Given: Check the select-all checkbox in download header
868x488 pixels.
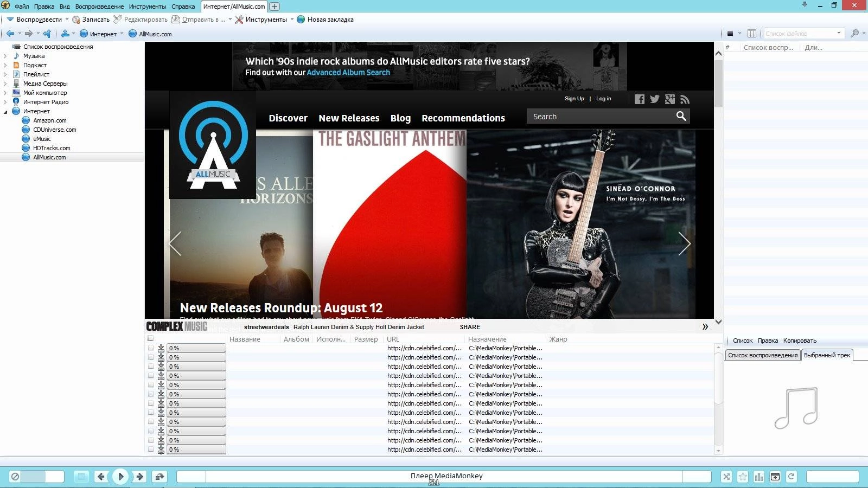Looking at the screenshot, I should [x=150, y=338].
